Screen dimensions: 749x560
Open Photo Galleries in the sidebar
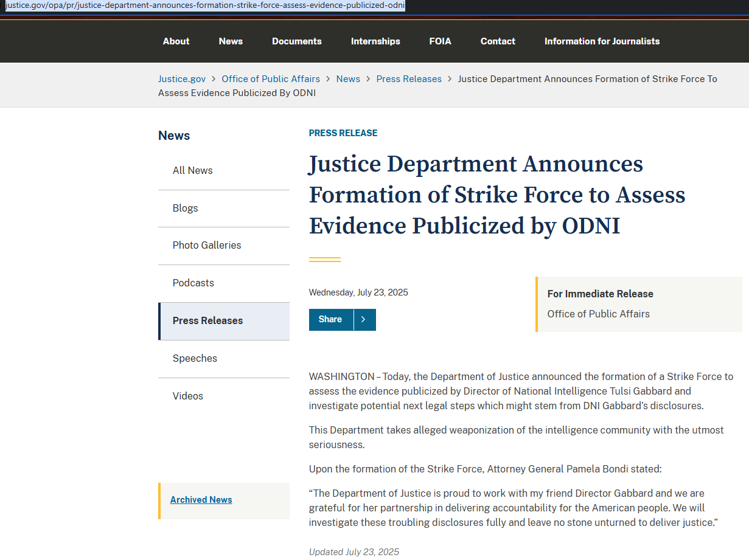click(x=224, y=246)
